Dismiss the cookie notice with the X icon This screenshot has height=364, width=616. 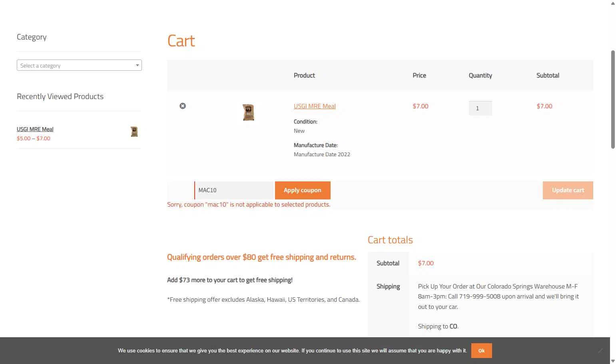coord(600,350)
